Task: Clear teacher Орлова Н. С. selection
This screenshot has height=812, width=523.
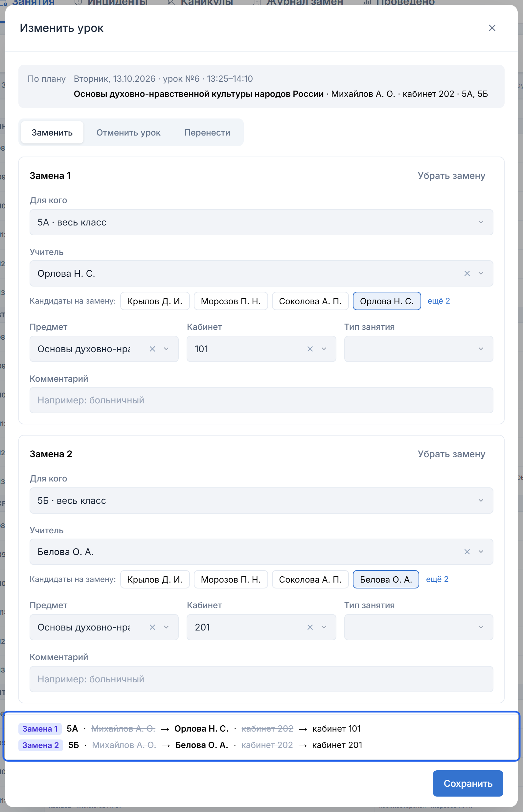Action: [x=467, y=273]
